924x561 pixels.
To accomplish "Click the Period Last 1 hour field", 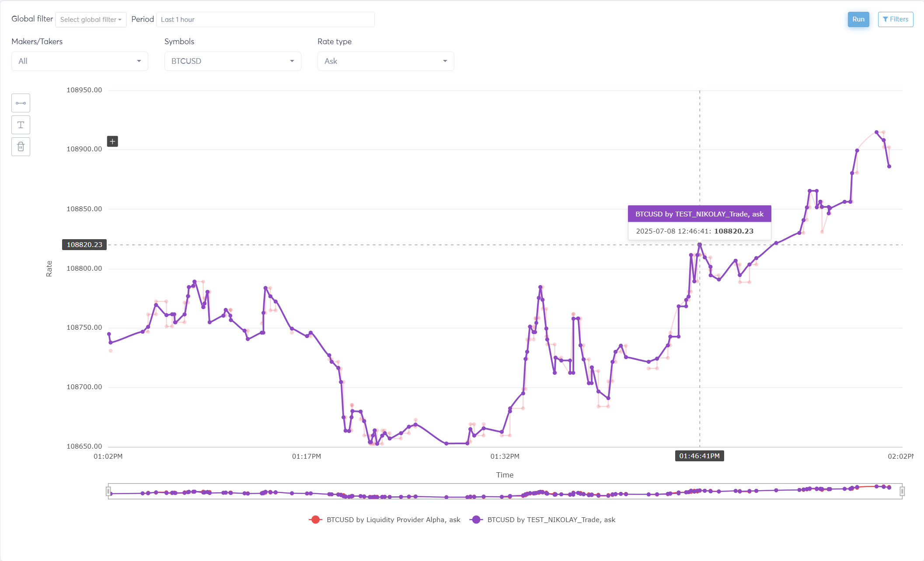I will point(265,20).
